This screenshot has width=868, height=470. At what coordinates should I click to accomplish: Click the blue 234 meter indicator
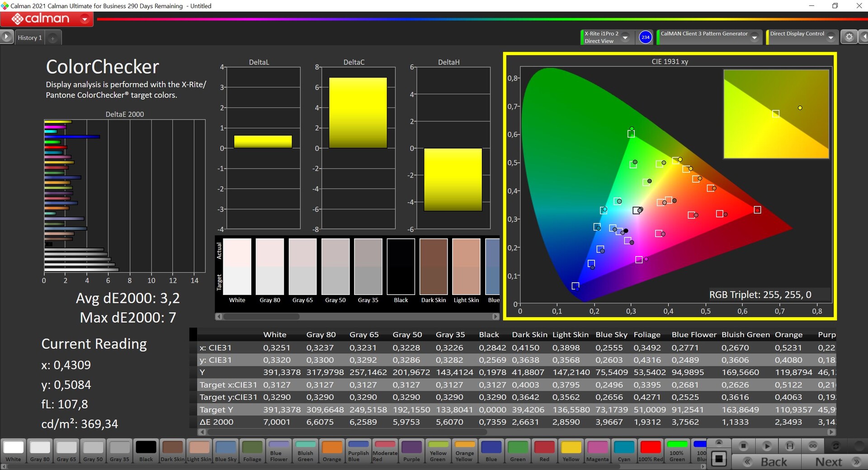(645, 37)
